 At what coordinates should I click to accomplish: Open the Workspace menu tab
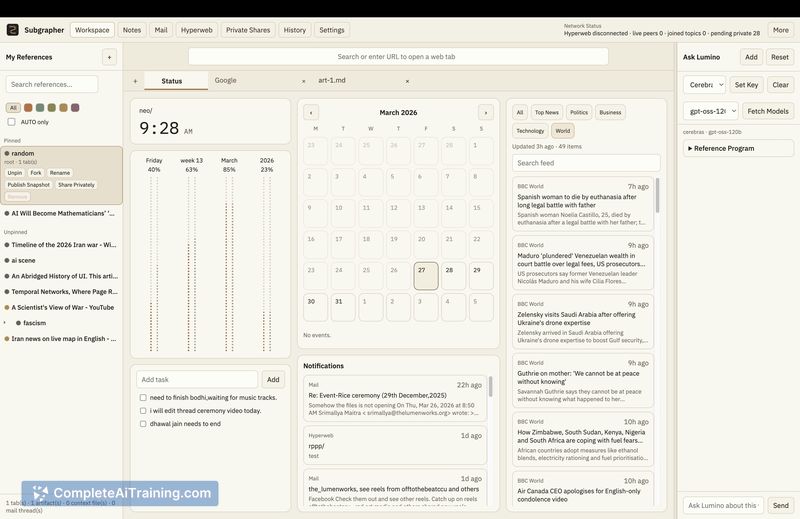(92, 30)
